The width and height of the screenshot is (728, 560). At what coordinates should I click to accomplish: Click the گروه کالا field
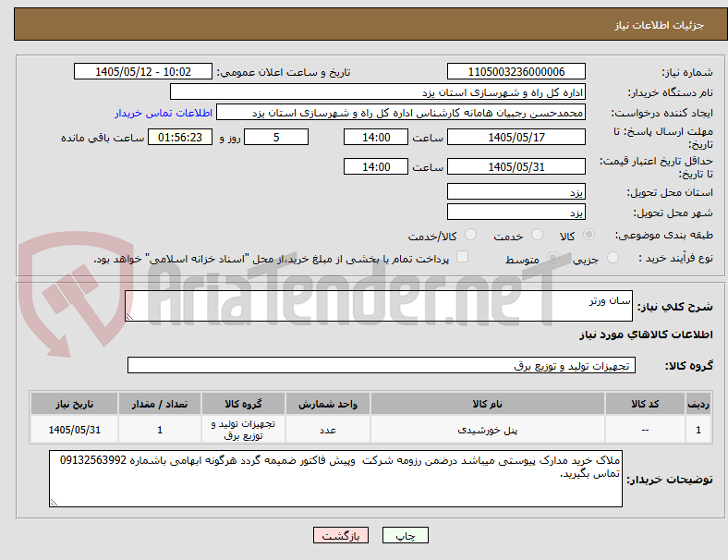[x=382, y=365]
